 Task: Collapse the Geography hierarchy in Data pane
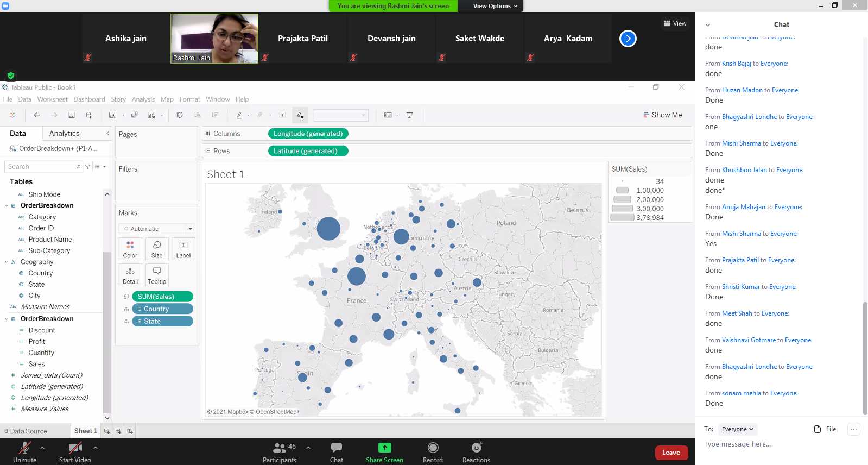click(x=7, y=262)
